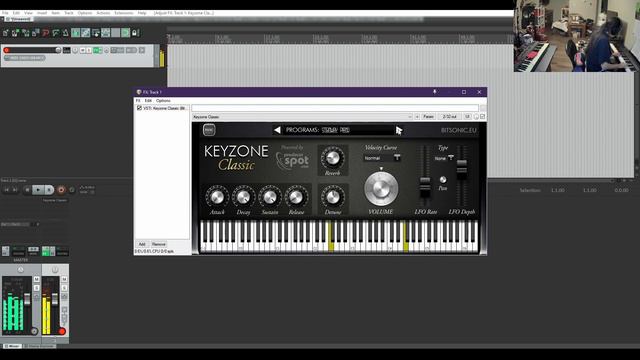Click the Open project toolbar icon
Image resolution: width=640 pixels, height=360 pixels.
pyautogui.click(x=16, y=33)
